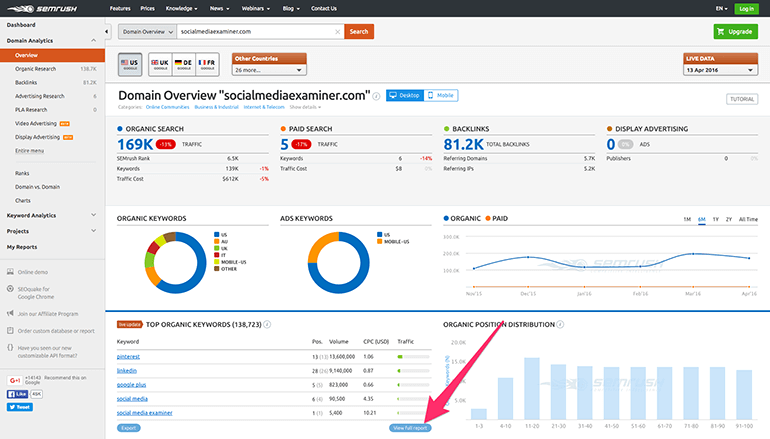Set chart range to 2Y
This screenshot has height=439, width=770.
coord(729,220)
